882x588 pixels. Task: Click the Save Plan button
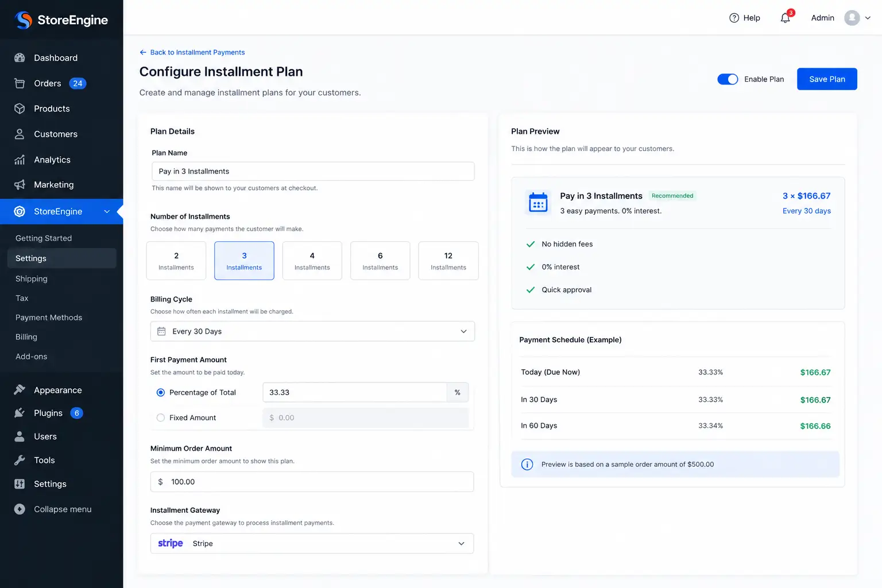(827, 79)
